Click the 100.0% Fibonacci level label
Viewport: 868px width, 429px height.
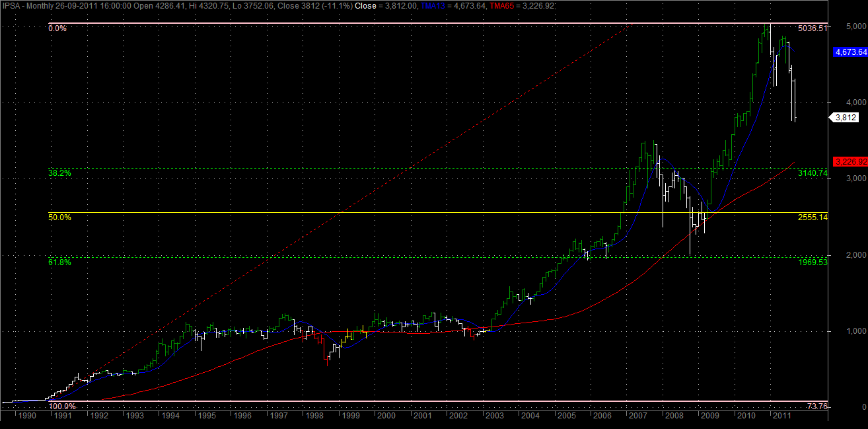click(x=62, y=406)
